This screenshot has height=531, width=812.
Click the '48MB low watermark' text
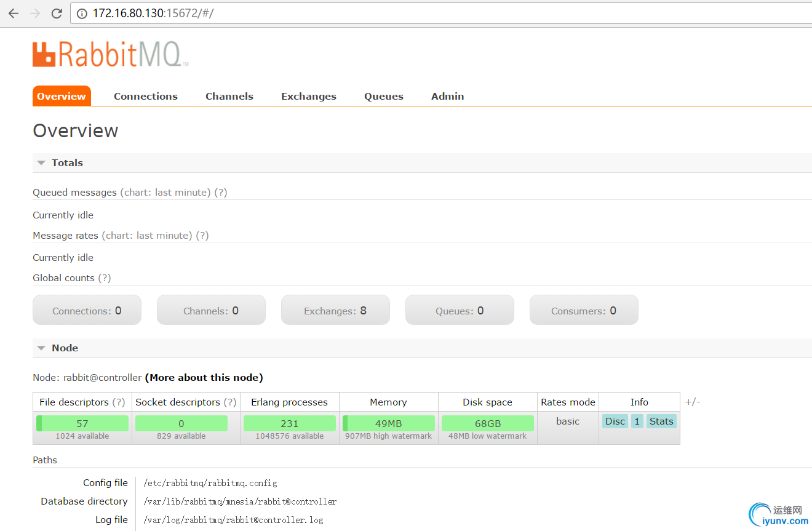(x=488, y=436)
